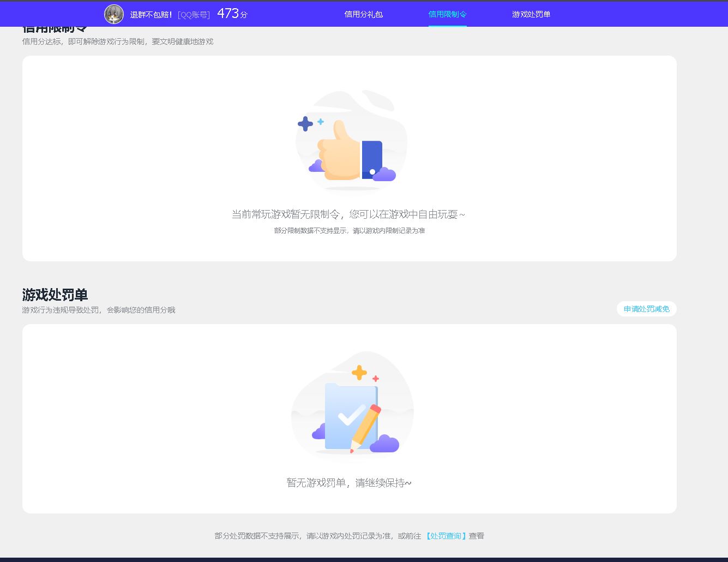
Task: Click the user avatar in the header
Action: [114, 14]
